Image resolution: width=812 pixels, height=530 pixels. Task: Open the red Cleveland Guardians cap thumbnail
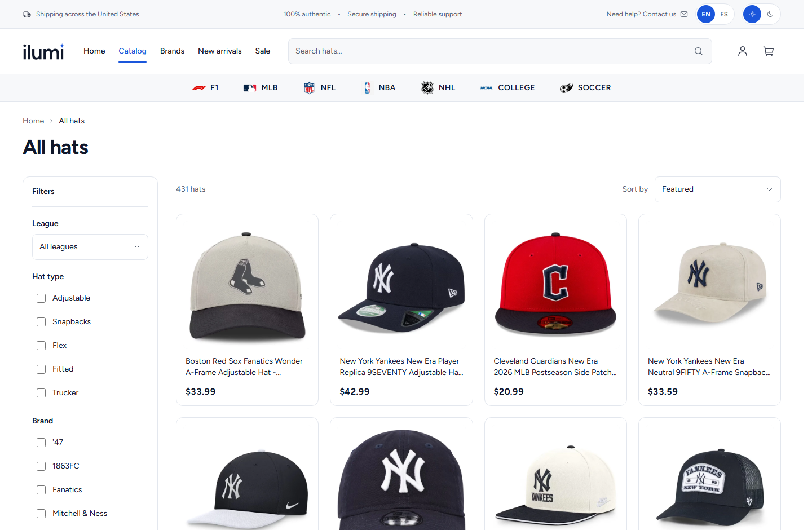[x=555, y=284]
